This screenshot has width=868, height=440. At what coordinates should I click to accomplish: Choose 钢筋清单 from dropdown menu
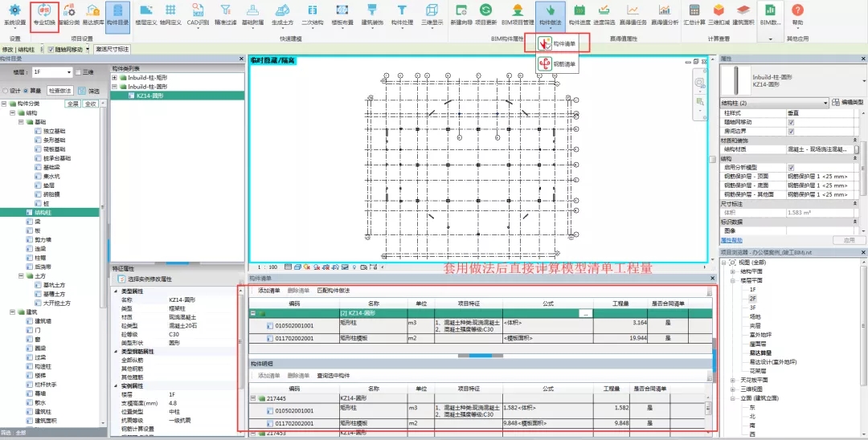(558, 64)
